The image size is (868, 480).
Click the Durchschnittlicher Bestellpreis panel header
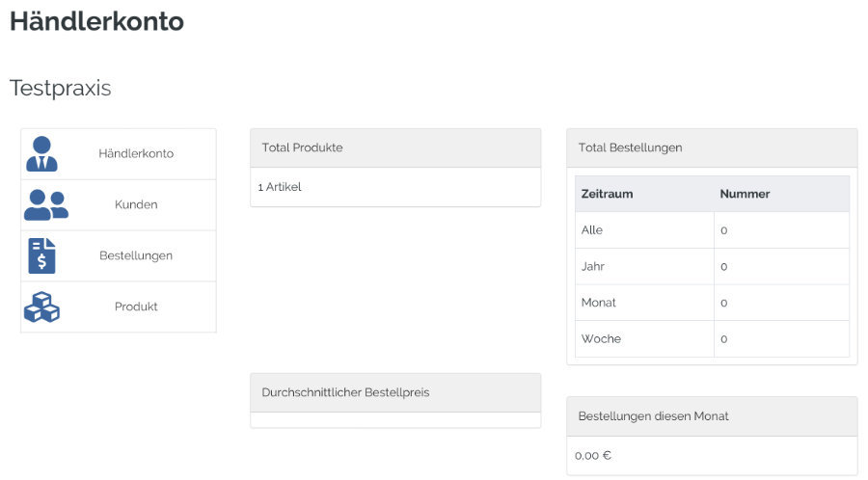(395, 392)
